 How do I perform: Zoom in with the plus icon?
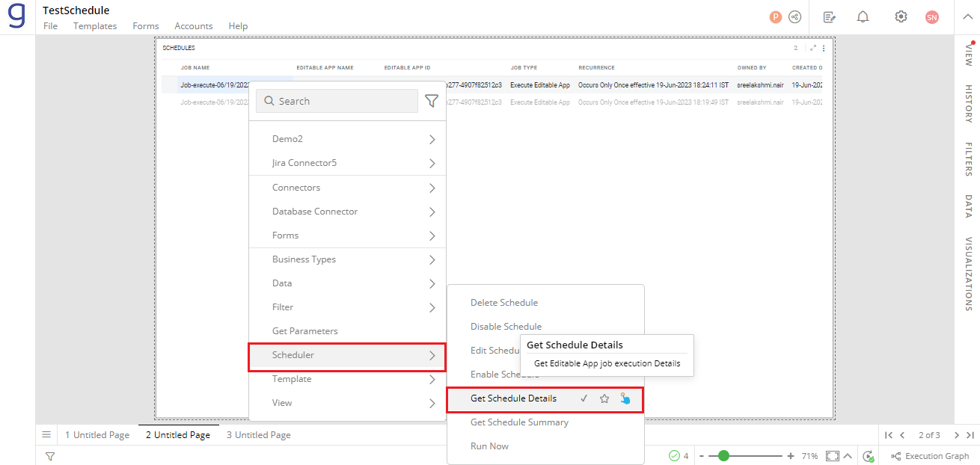(x=791, y=456)
